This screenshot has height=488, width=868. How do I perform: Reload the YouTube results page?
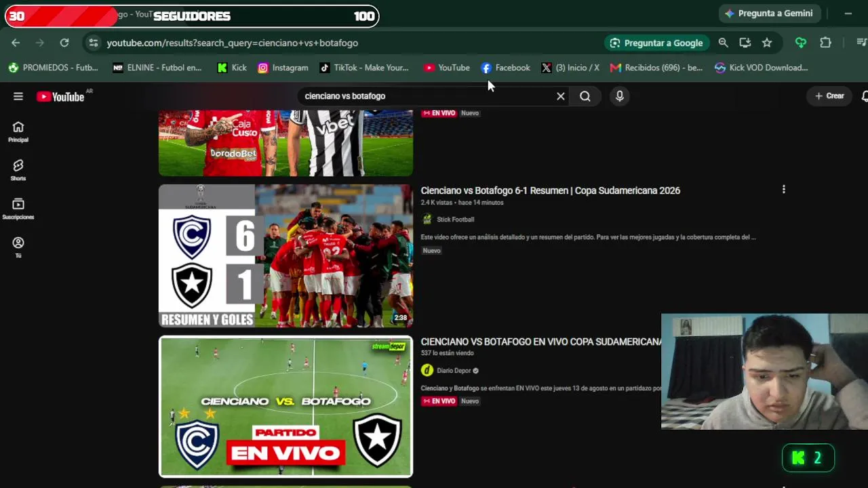64,43
